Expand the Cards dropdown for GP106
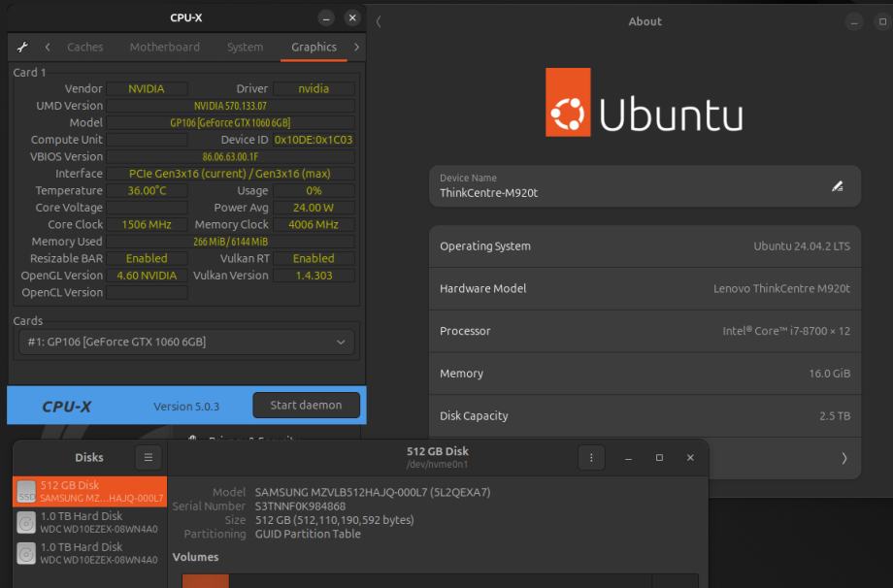Image resolution: width=893 pixels, height=588 pixels. (186, 342)
